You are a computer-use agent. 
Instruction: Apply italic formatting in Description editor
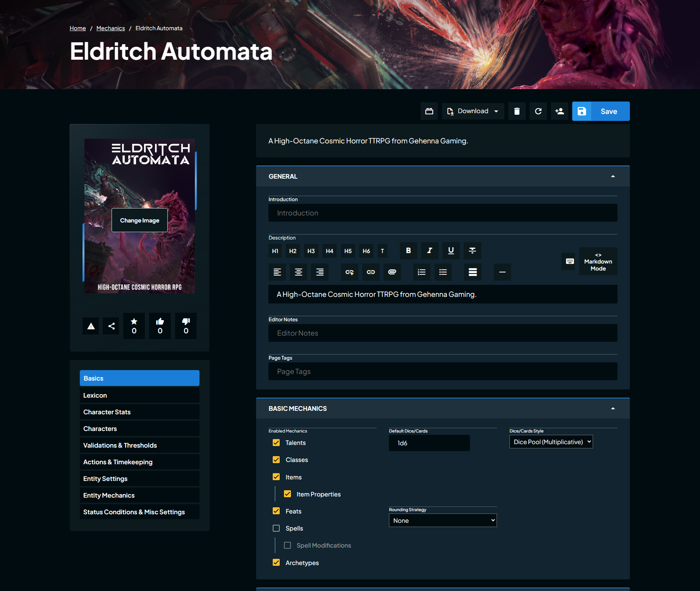pos(430,251)
